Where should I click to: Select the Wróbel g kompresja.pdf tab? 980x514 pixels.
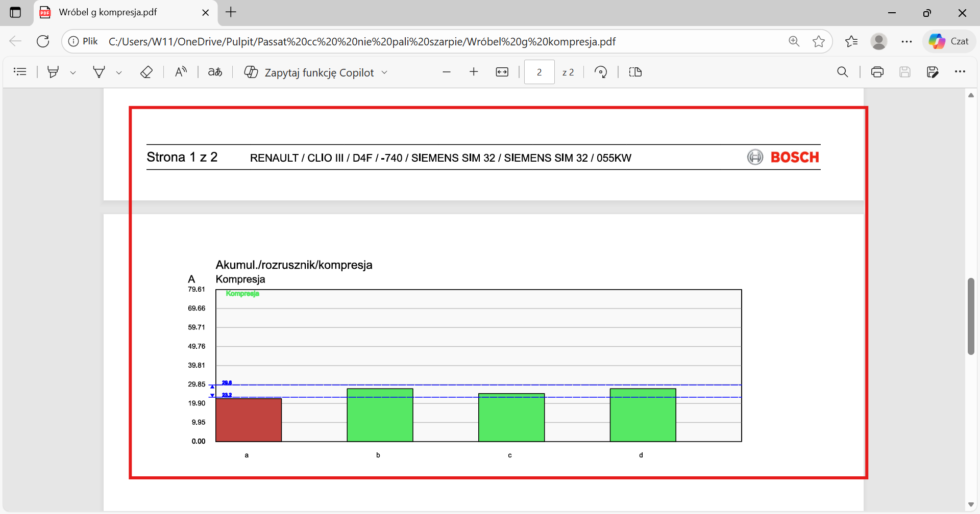click(x=108, y=12)
